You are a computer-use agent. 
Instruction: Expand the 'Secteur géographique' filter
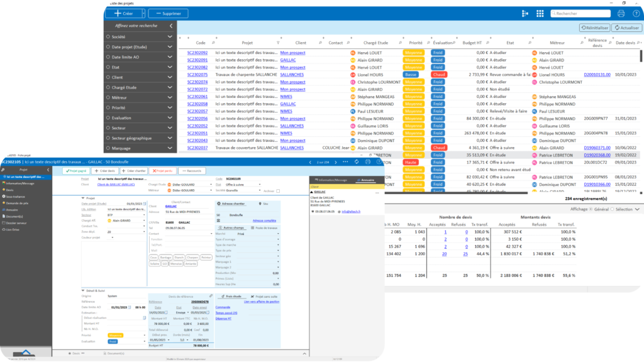click(170, 138)
